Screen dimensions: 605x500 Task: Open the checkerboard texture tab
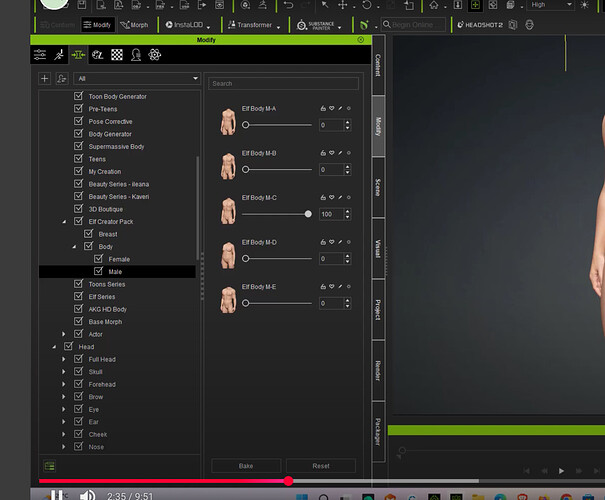pyautogui.click(x=117, y=55)
